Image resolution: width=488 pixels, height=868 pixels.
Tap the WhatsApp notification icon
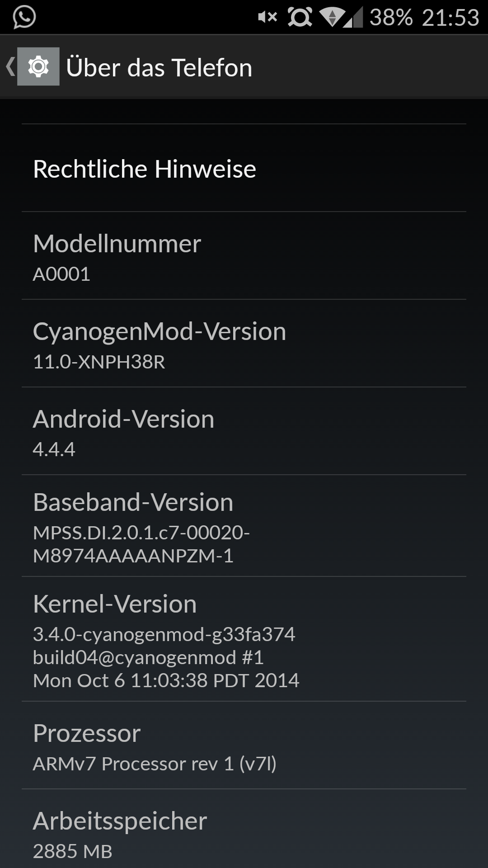pos(24,17)
